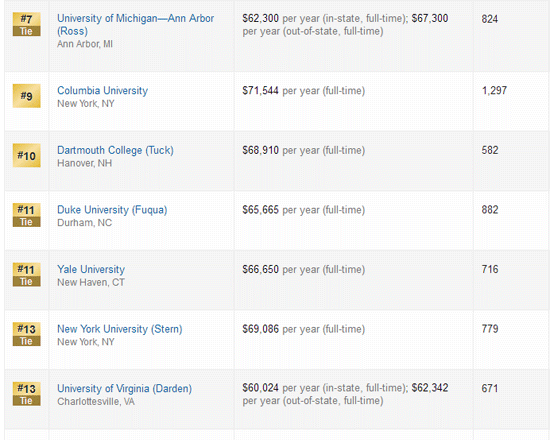550x440 pixels.
Task: Open University of Virginia (Darden) link
Action: coord(125,389)
